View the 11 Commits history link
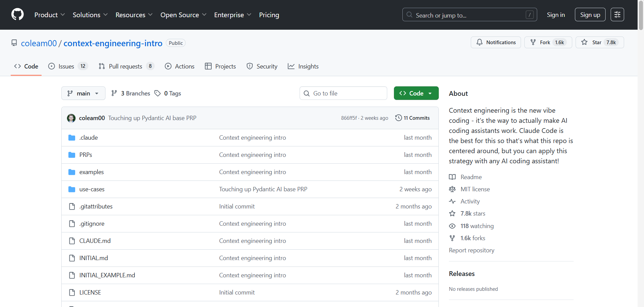This screenshot has height=307, width=644. [x=412, y=118]
